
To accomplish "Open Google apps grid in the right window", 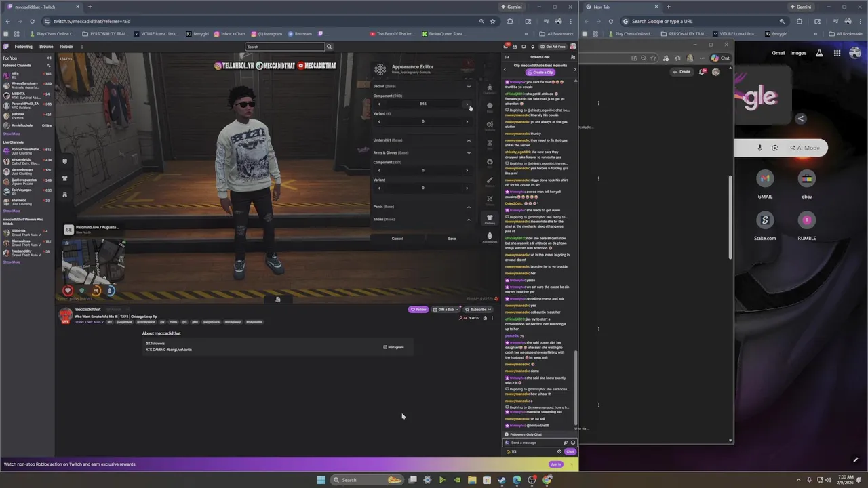I will [837, 53].
